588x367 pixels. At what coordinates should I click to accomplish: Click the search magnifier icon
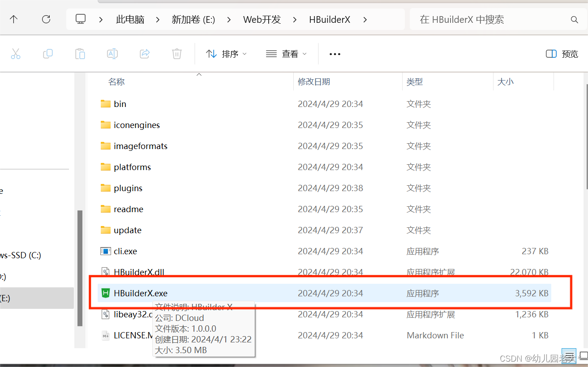(575, 20)
